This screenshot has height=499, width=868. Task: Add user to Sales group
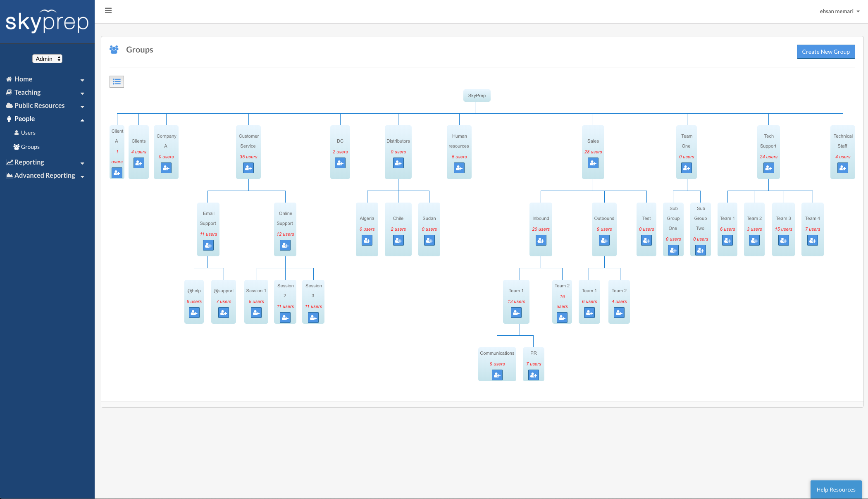(593, 163)
